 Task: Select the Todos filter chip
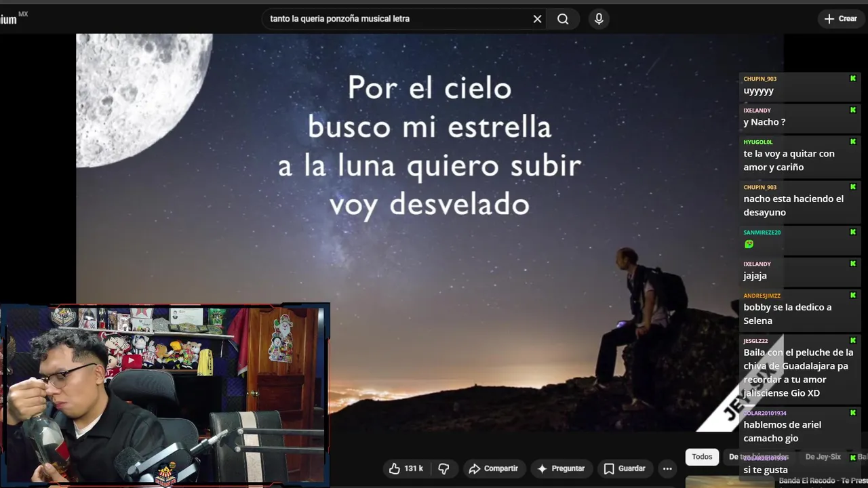pyautogui.click(x=702, y=457)
